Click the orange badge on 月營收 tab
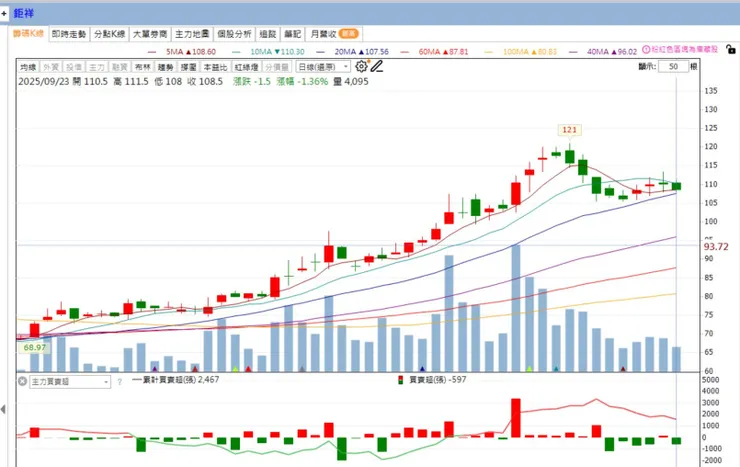The image size is (740, 467). (349, 33)
